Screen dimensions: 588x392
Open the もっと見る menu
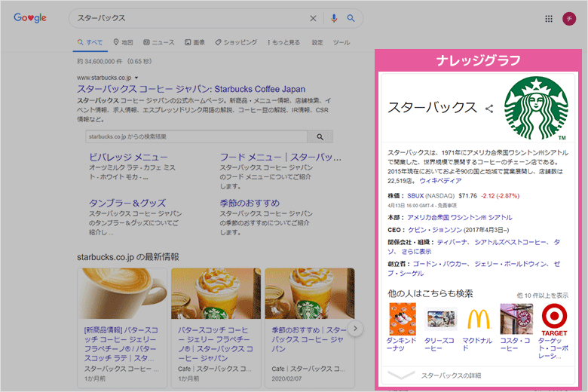click(x=283, y=42)
